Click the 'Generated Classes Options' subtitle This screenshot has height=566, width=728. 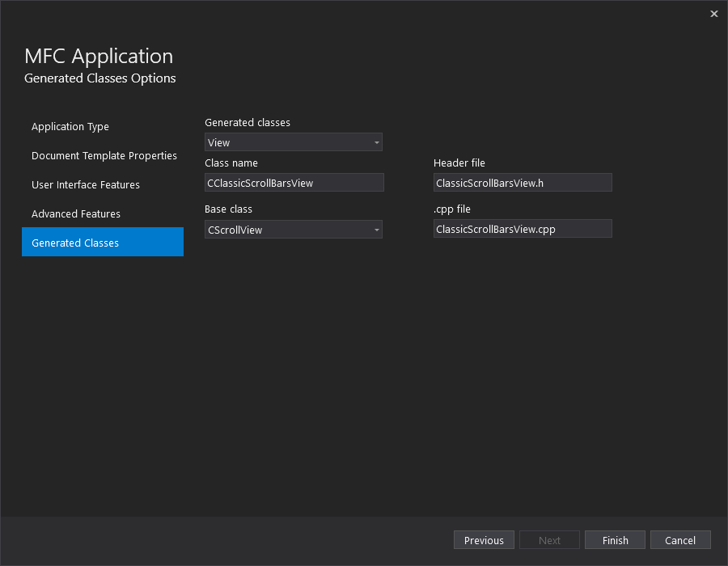click(x=99, y=78)
